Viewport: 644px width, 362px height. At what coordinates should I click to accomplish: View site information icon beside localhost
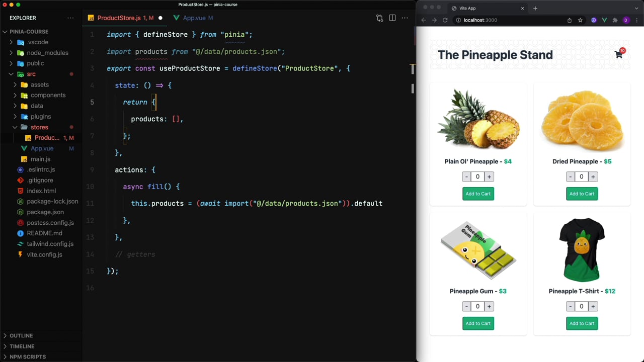click(x=458, y=20)
